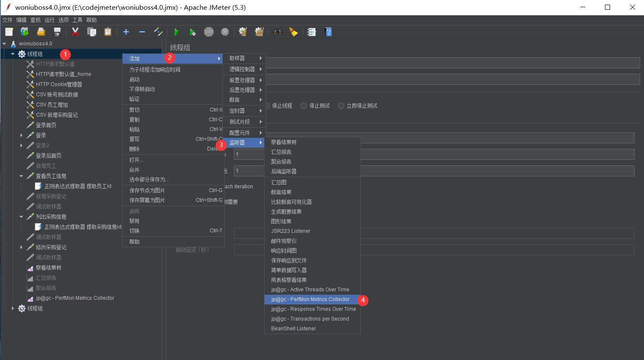644x360 pixels.
Task: Choose BeanShell Listener from submenu
Action: coord(312,329)
